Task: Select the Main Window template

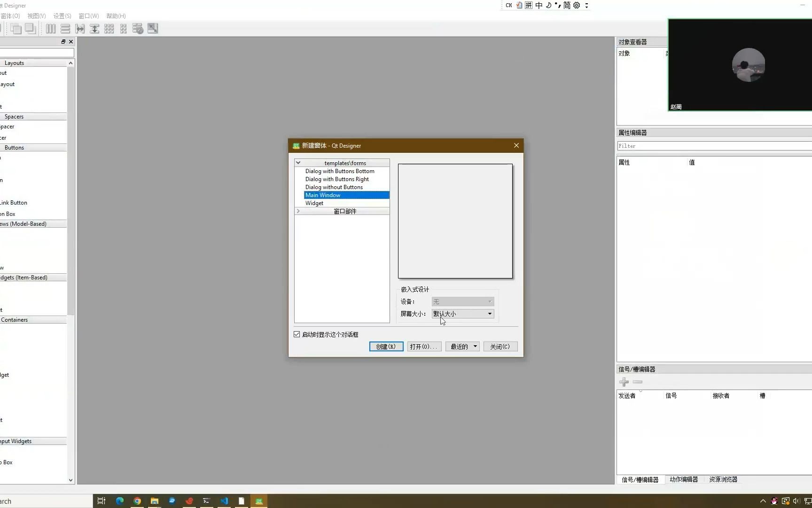Action: pos(347,195)
